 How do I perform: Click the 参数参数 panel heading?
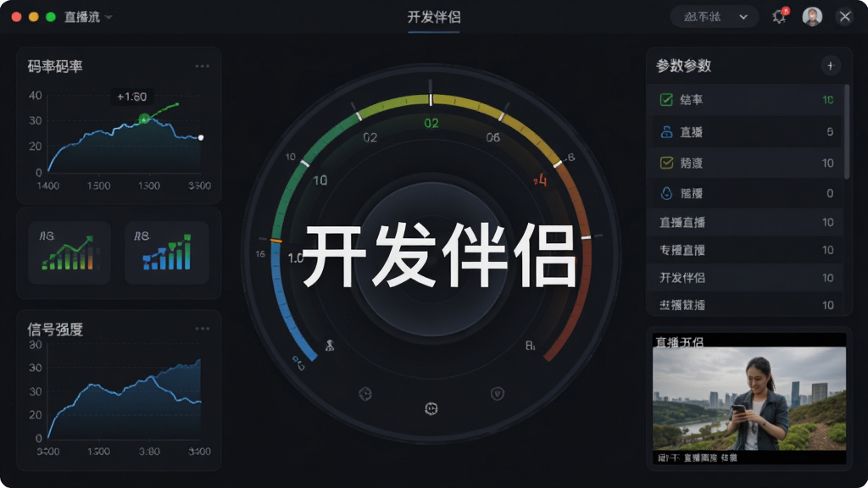tap(684, 66)
